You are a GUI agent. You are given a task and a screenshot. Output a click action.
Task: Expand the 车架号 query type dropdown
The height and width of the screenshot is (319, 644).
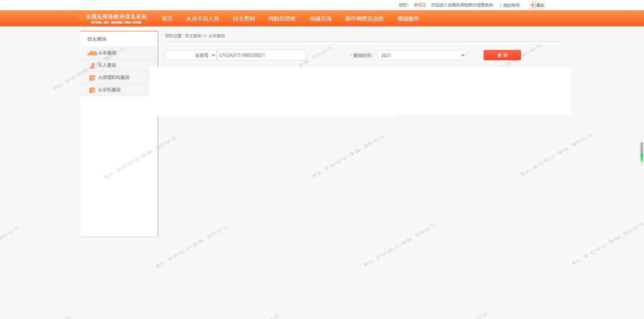click(x=191, y=55)
